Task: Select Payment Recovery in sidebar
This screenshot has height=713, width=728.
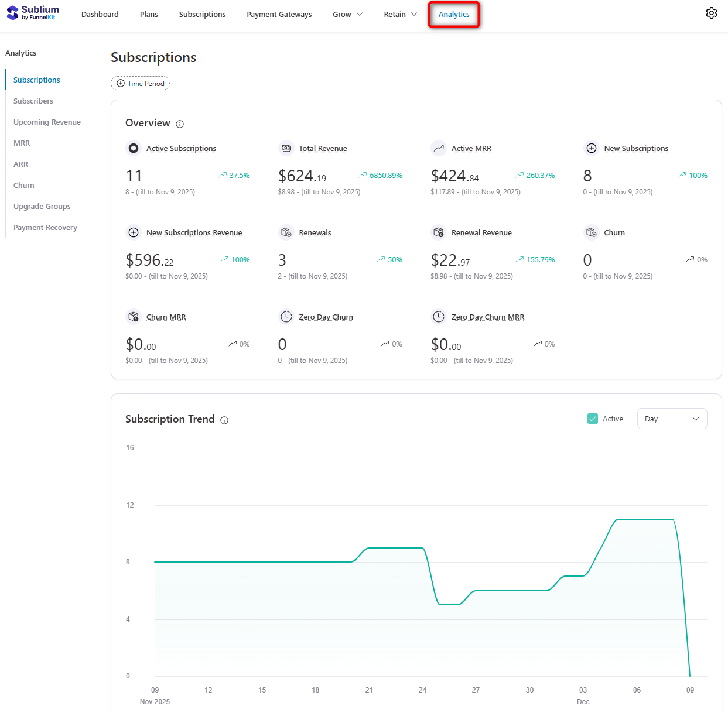Action: pos(45,227)
